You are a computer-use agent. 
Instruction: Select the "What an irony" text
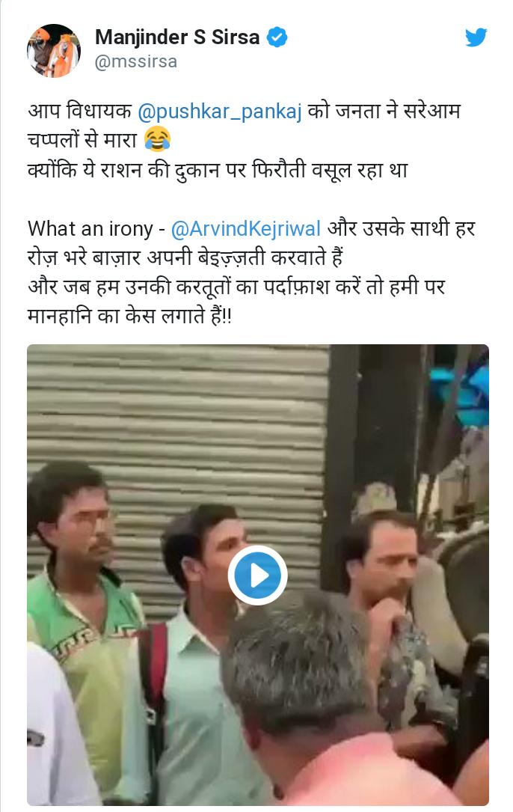(x=90, y=229)
